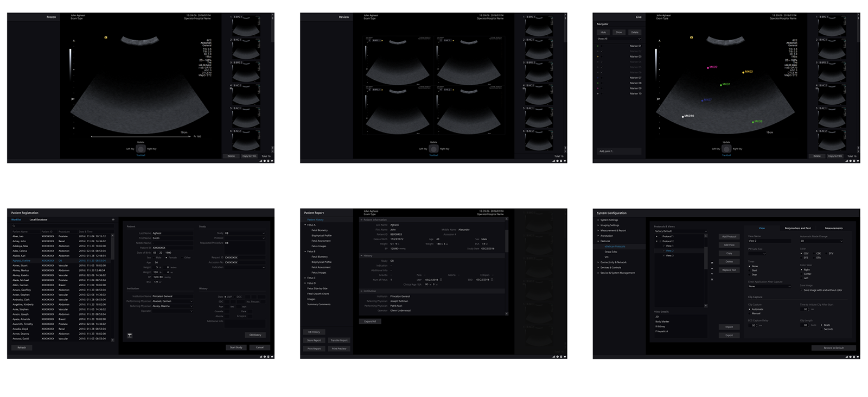The width and height of the screenshot is (868, 397).
Task: Move View 2 up with the up chevron
Action: [712, 268]
